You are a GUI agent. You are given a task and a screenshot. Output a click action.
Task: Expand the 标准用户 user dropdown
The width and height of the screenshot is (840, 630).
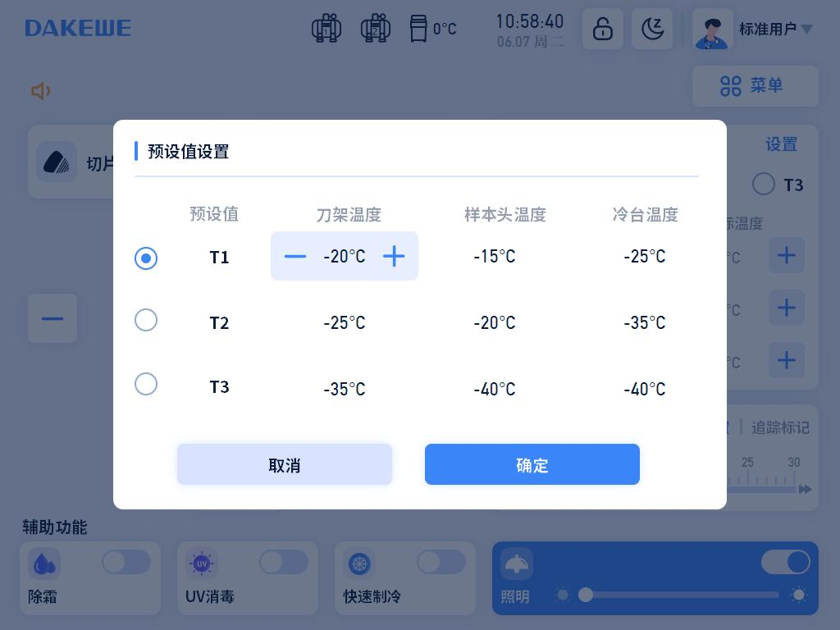pyautogui.click(x=806, y=30)
